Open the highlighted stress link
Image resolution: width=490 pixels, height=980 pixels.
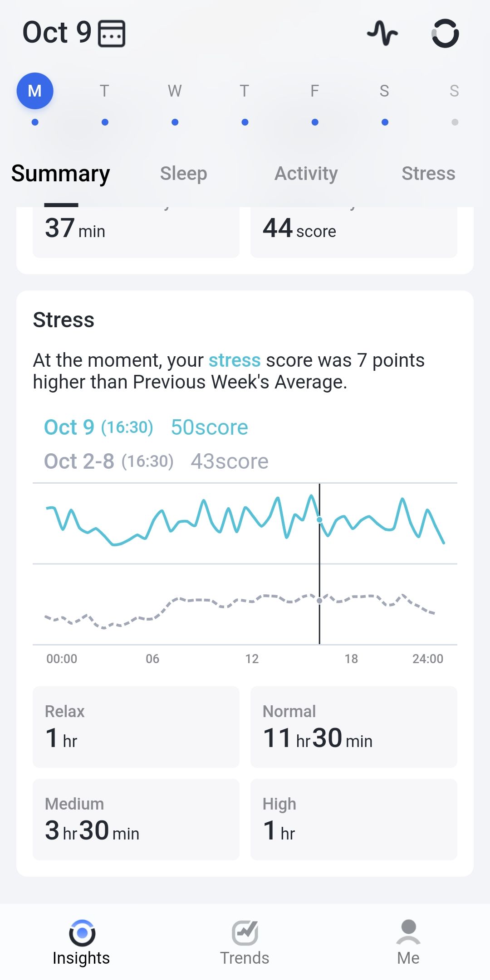click(x=235, y=360)
